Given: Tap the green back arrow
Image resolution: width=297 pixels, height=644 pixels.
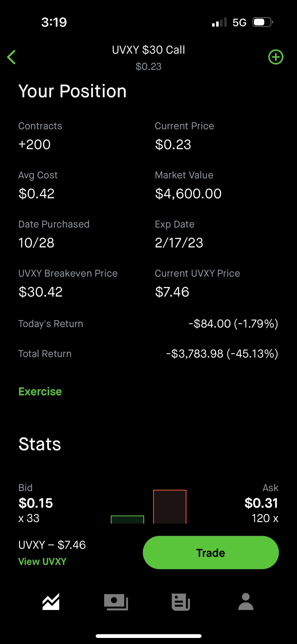Looking at the screenshot, I should [12, 57].
